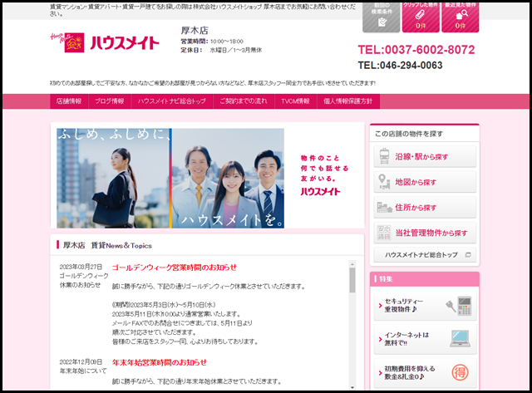Click the train icon for 沿線・駅から探す

tap(384, 156)
